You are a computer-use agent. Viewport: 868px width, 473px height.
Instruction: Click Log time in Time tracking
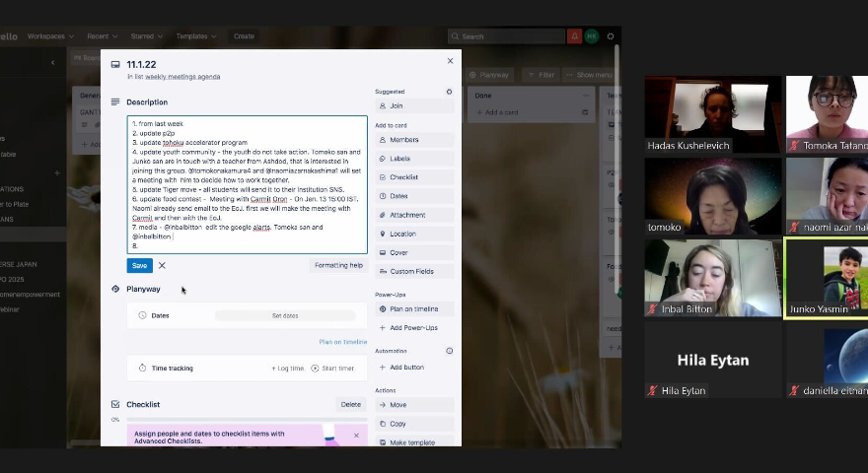(x=287, y=369)
